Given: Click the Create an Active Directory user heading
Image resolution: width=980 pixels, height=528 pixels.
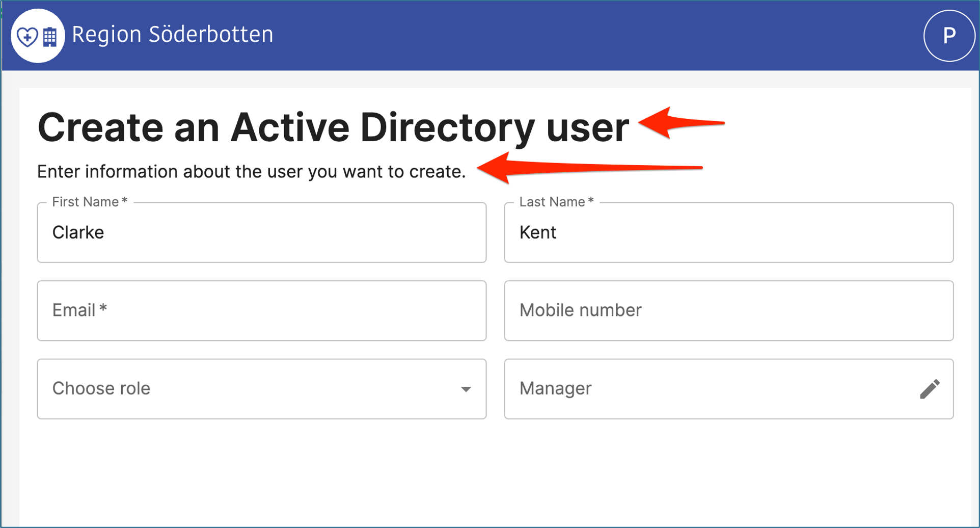Looking at the screenshot, I should [x=333, y=127].
